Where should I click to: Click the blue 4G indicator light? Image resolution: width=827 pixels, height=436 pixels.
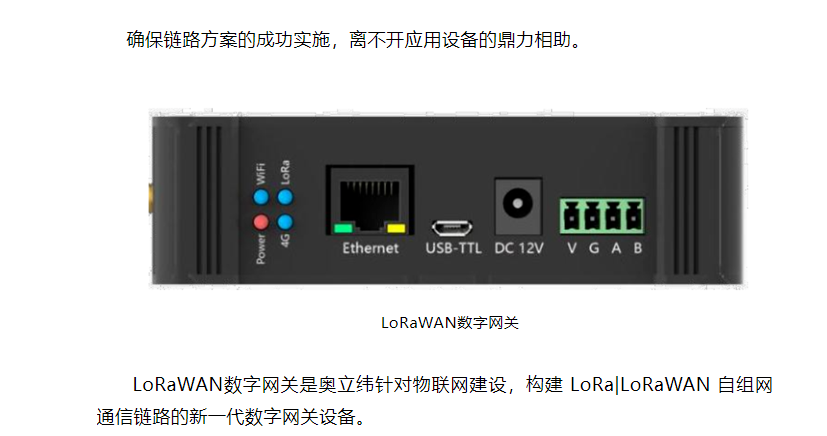[x=285, y=222]
